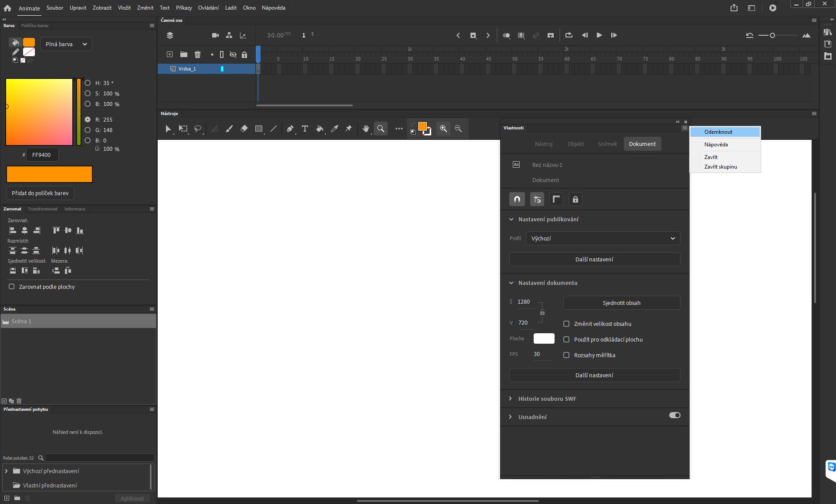Select the Eyedropper tool
The width and height of the screenshot is (836, 504).
pos(335,129)
